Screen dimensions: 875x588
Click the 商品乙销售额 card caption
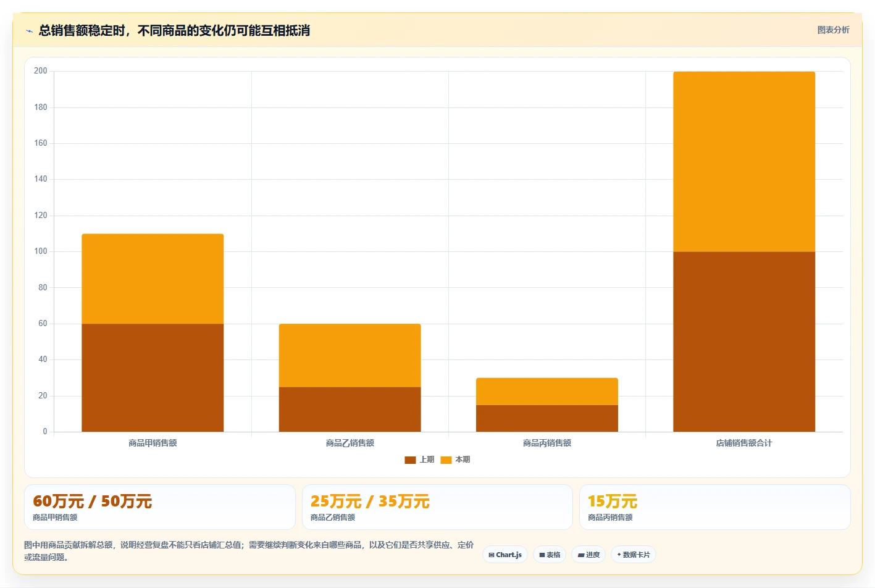tap(333, 518)
